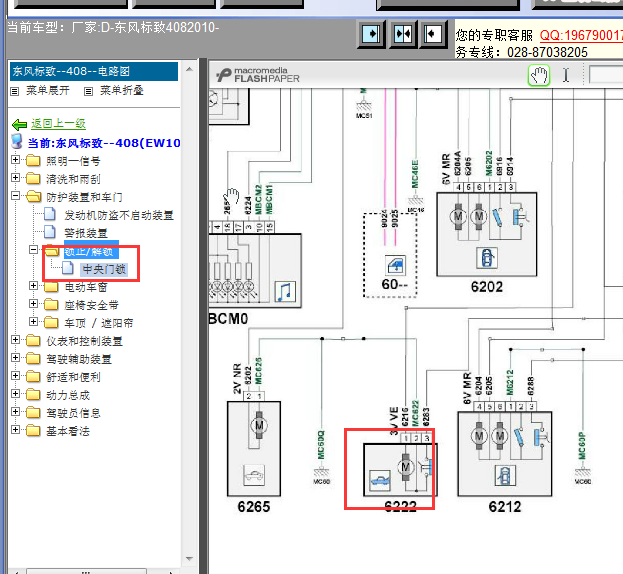Viewport: 623px width, 574px height.
Task: Select the 驾驶辅助装置 folder label
Action: pos(79,359)
